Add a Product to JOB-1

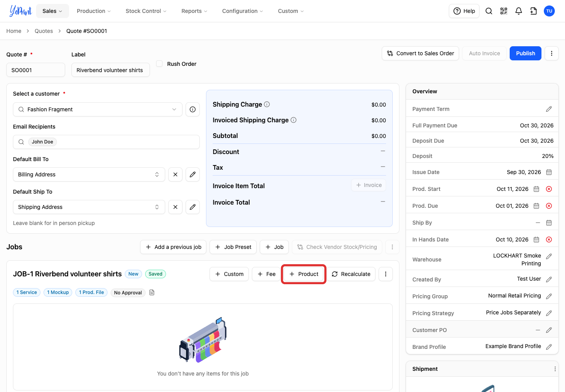point(304,274)
